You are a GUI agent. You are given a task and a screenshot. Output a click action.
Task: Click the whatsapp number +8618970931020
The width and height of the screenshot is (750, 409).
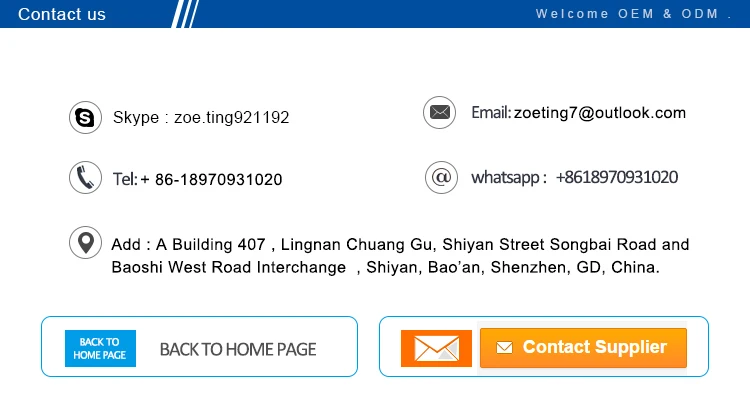(616, 178)
